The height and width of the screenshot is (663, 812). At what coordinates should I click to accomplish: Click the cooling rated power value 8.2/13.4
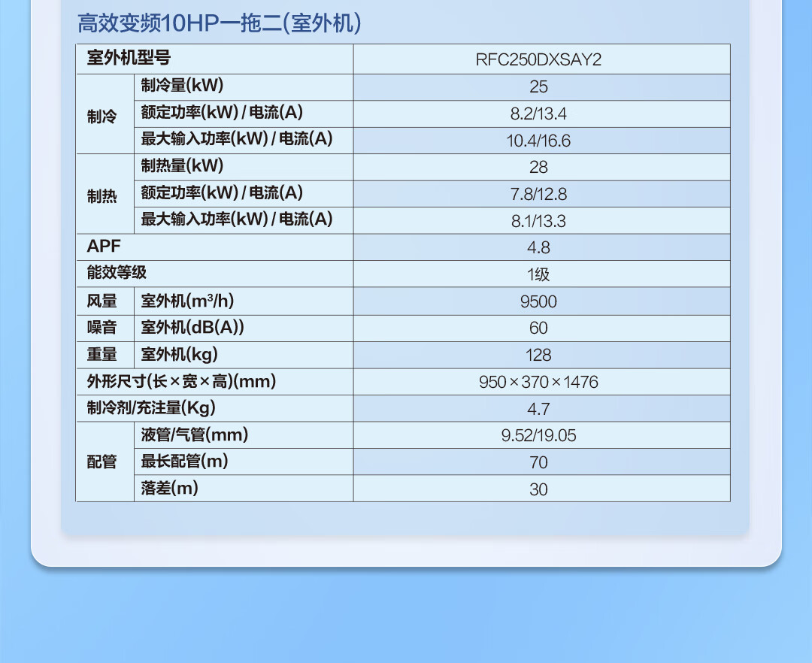538,114
